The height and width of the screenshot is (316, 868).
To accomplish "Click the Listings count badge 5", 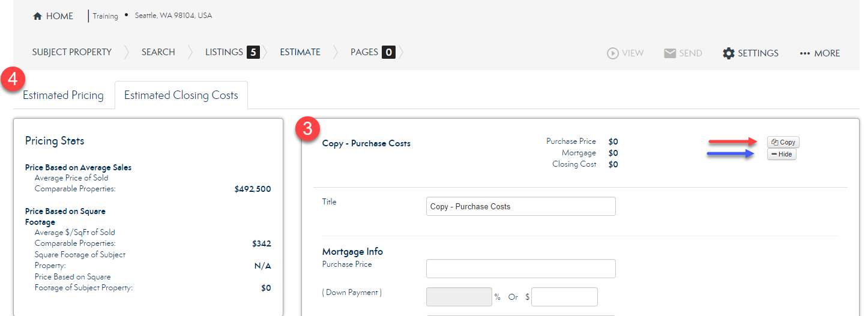I will tap(253, 52).
